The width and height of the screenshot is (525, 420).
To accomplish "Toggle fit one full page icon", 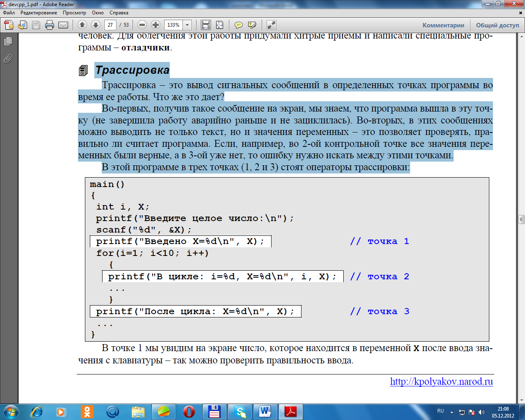I will (219, 25).
